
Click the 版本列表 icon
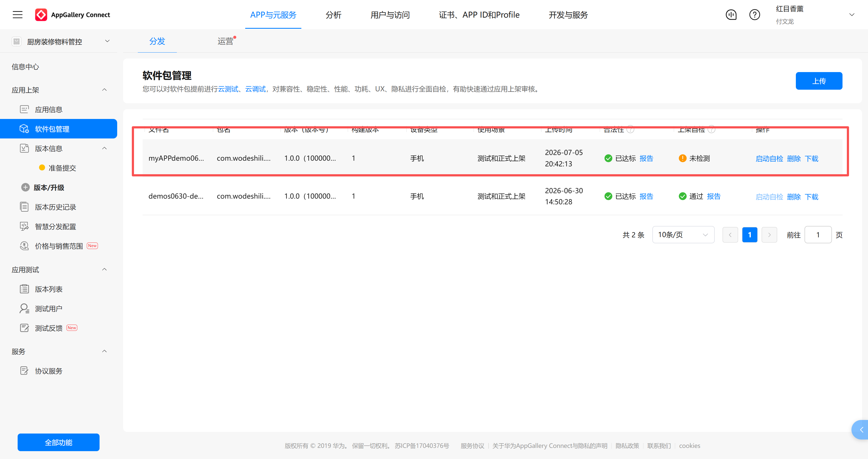tap(24, 289)
